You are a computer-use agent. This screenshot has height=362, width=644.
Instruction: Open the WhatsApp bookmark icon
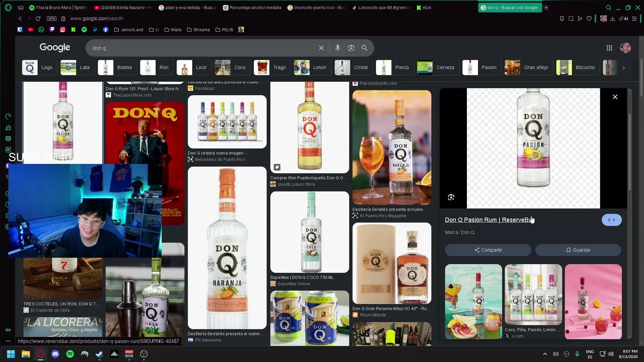(x=41, y=30)
